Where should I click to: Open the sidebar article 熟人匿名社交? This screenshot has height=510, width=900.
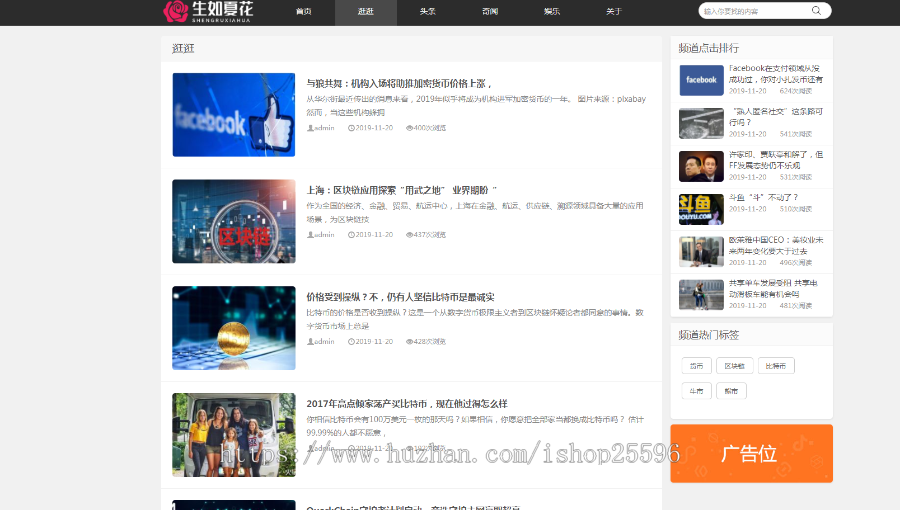point(776,116)
